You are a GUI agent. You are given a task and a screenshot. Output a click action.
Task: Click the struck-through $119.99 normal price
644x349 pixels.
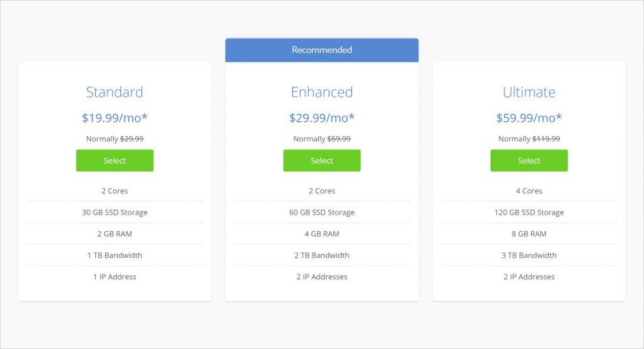coord(546,139)
